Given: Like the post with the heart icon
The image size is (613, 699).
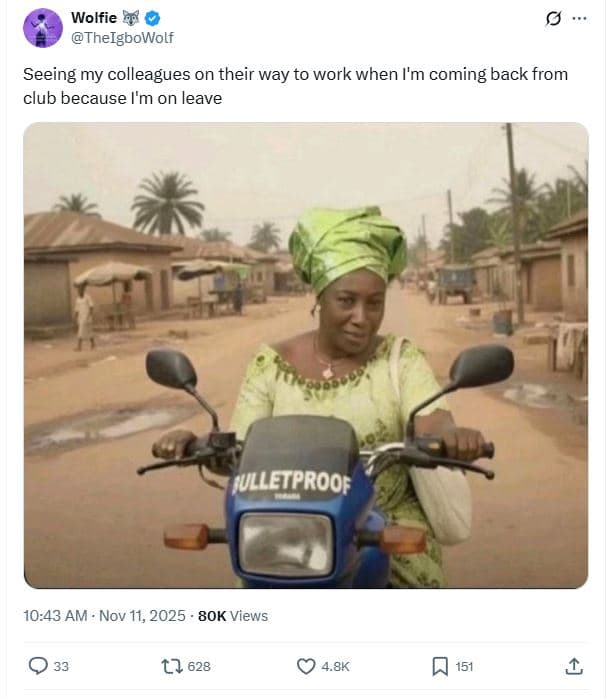Looking at the screenshot, I should 307,666.
